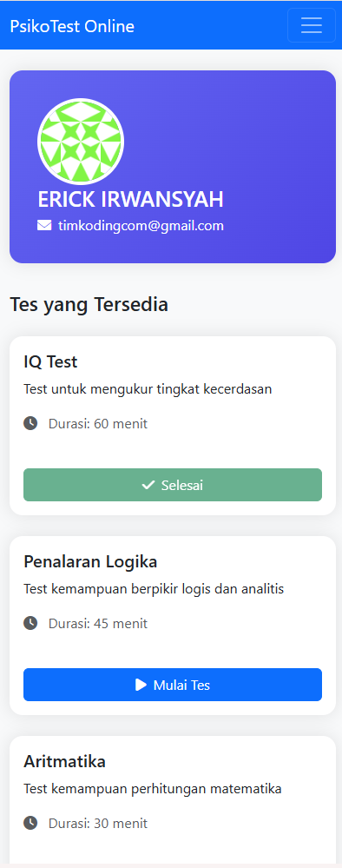Image resolution: width=342 pixels, height=868 pixels.
Task: Click the envelope icon beside email
Action: (44, 225)
